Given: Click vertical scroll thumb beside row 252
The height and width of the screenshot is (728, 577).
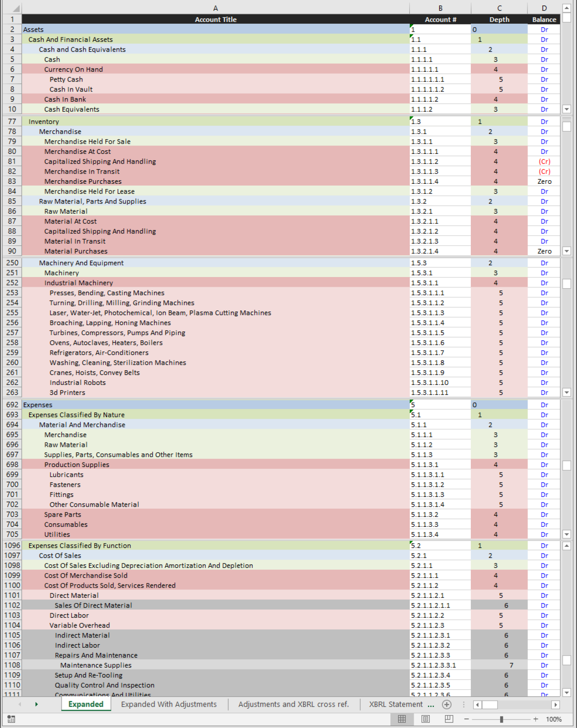Looking at the screenshot, I should pos(567,284).
